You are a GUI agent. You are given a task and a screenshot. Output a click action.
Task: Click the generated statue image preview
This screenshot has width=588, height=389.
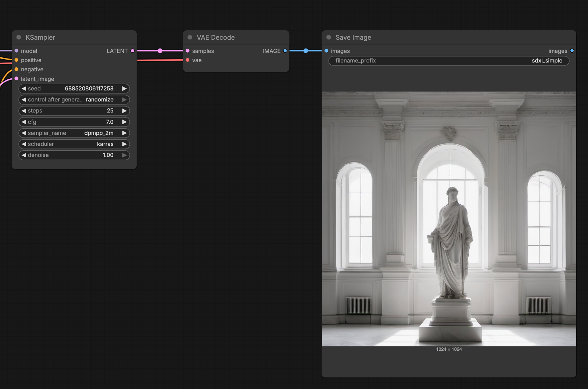449,219
